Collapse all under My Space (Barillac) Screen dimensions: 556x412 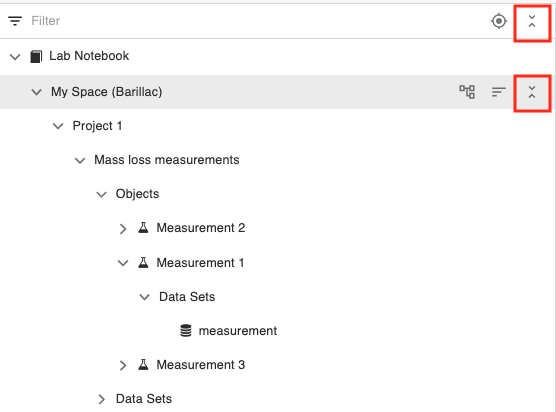532,92
